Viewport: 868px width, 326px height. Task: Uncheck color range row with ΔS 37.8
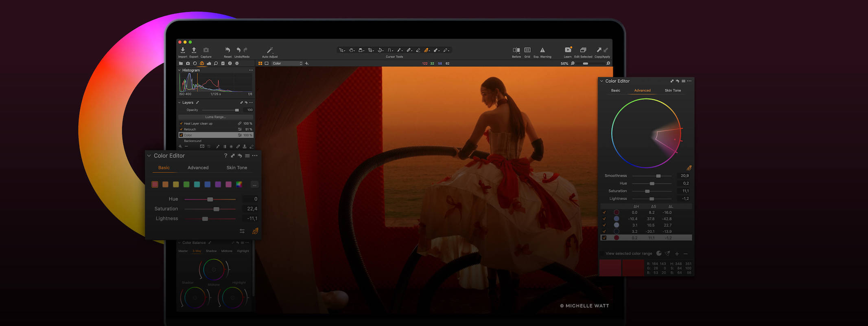[604, 219]
